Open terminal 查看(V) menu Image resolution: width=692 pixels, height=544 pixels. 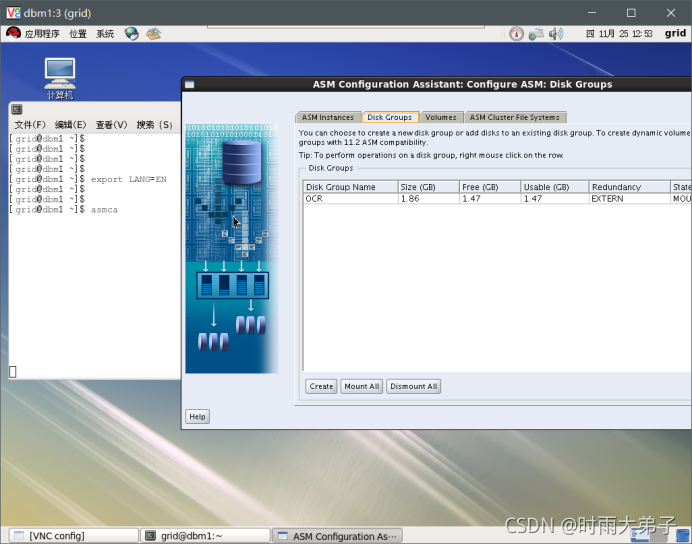(x=112, y=125)
